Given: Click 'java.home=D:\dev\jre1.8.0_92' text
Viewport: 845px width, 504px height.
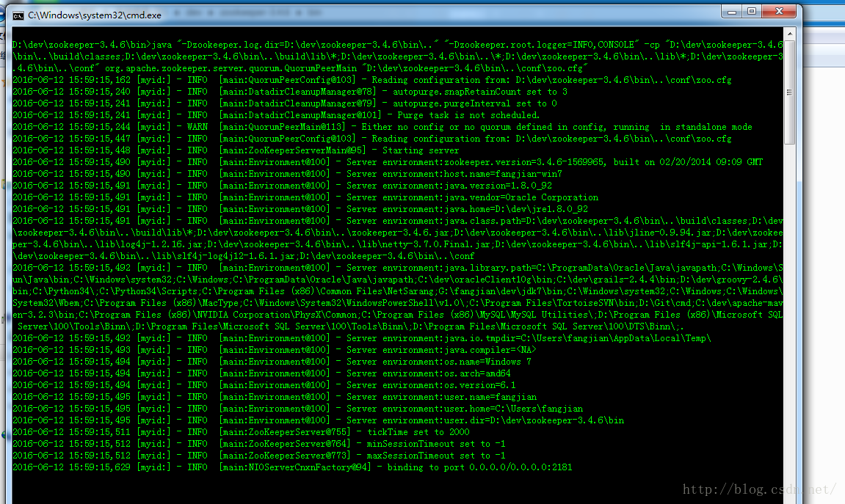Looking at the screenshot, I should tap(515, 209).
